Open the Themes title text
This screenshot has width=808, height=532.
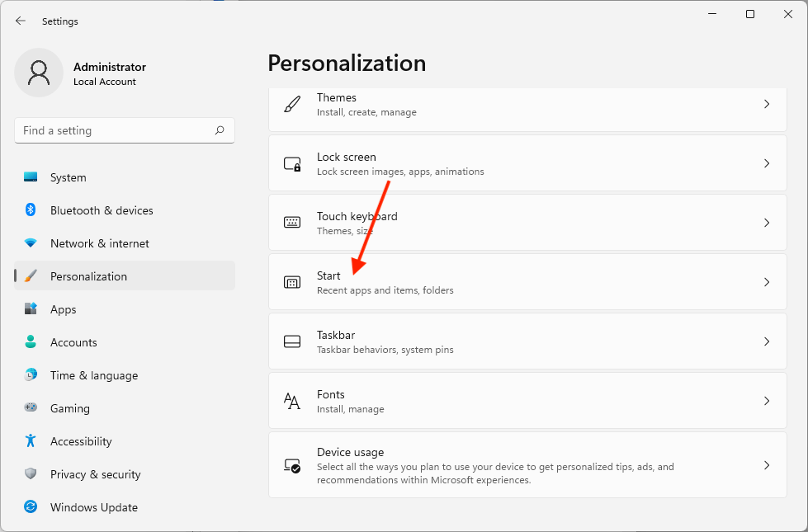[337, 97]
